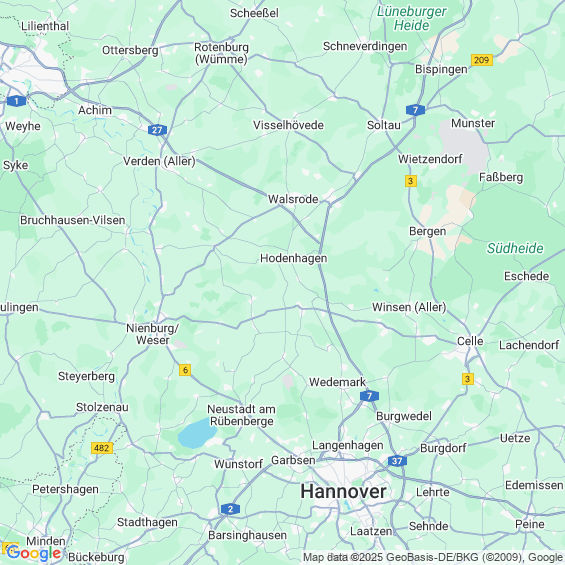Select the Walsrode town label
This screenshot has width=565, height=565.
(x=293, y=199)
